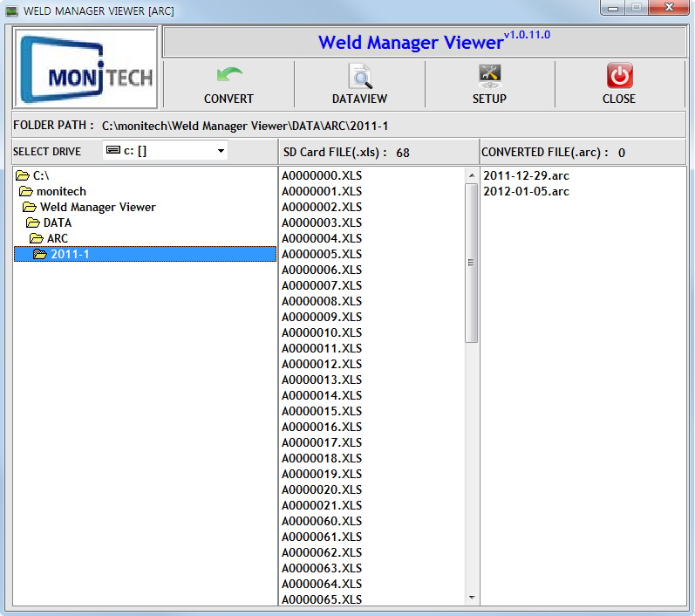Select file A0000064.XLS

click(322, 584)
